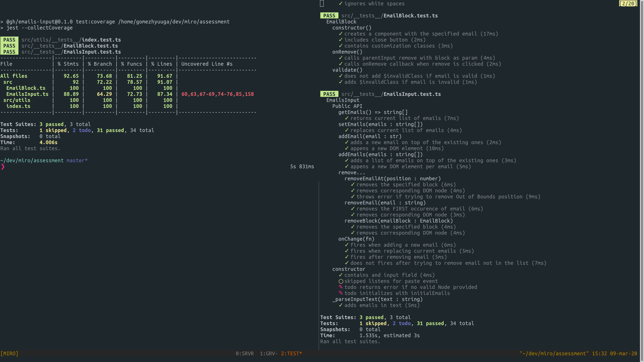Click checkmark beside 'fires after removing email'
This screenshot has width=644, height=362.
click(x=347, y=257)
